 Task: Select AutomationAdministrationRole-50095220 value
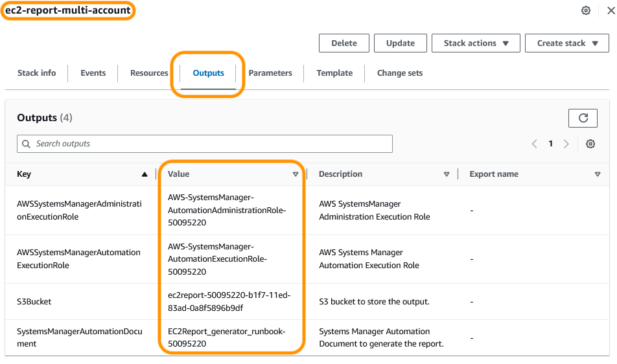(x=227, y=210)
